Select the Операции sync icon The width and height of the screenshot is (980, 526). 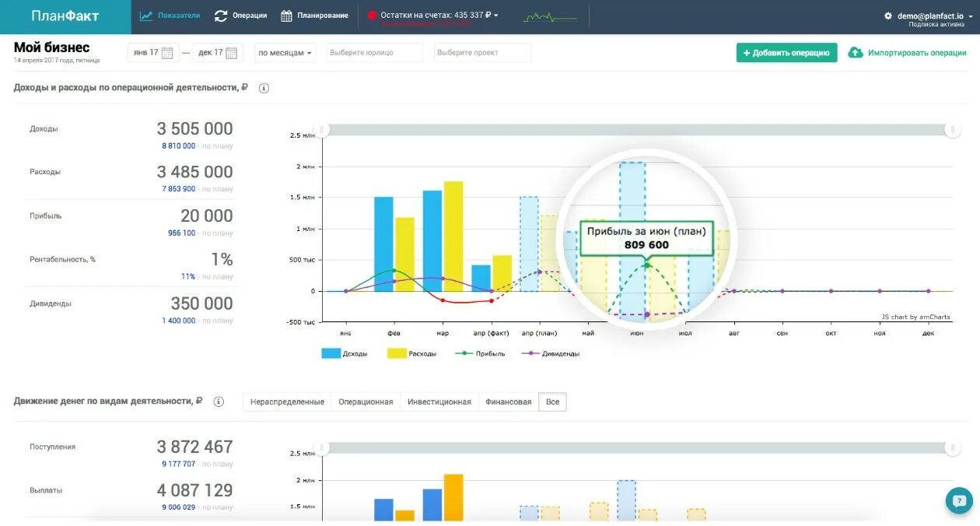coord(220,15)
